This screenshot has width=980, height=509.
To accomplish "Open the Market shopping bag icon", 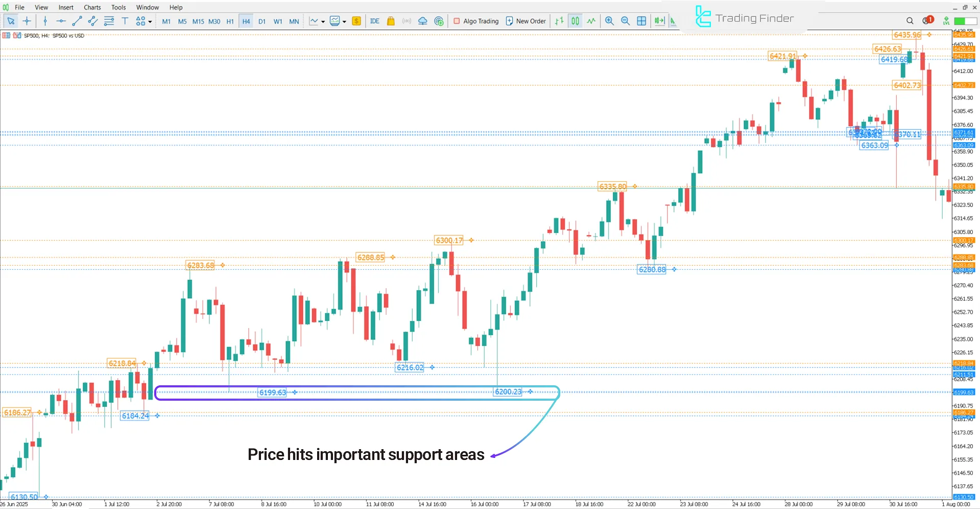I will tap(391, 21).
